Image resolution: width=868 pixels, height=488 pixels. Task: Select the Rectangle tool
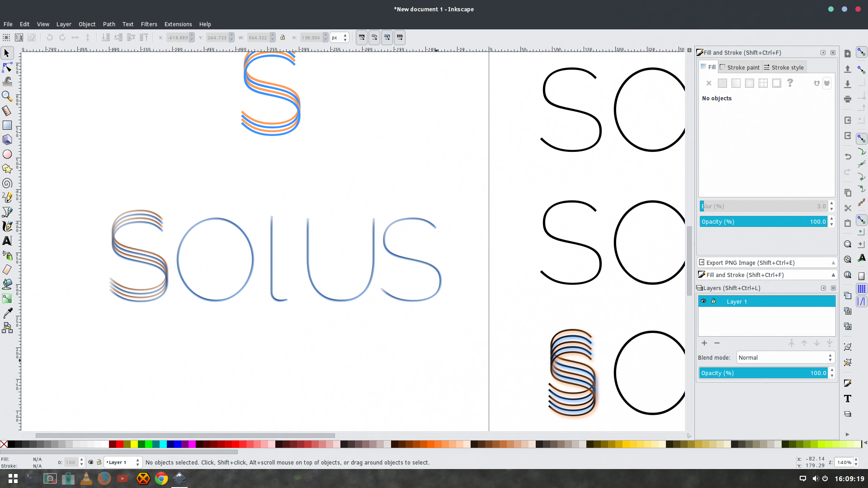7,125
